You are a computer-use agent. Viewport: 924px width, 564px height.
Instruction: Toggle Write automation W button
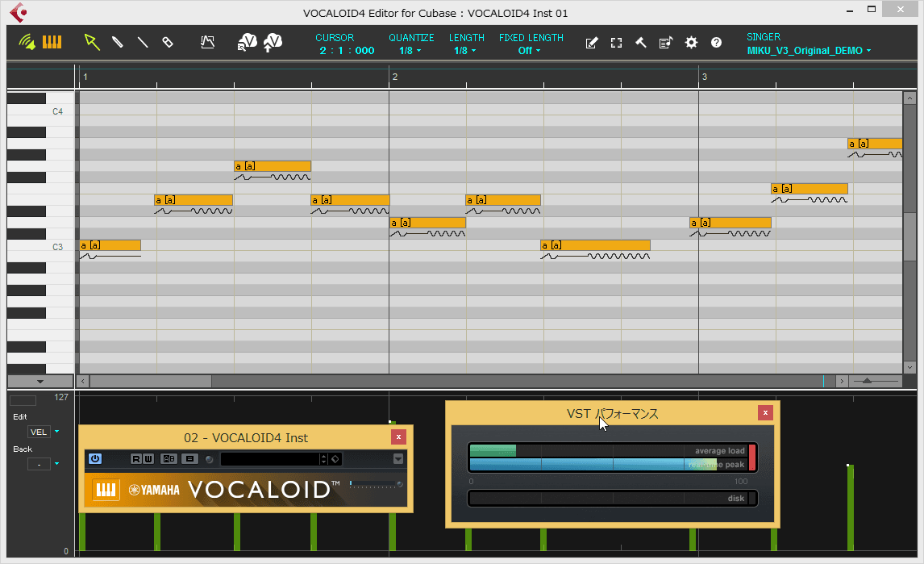click(x=148, y=459)
